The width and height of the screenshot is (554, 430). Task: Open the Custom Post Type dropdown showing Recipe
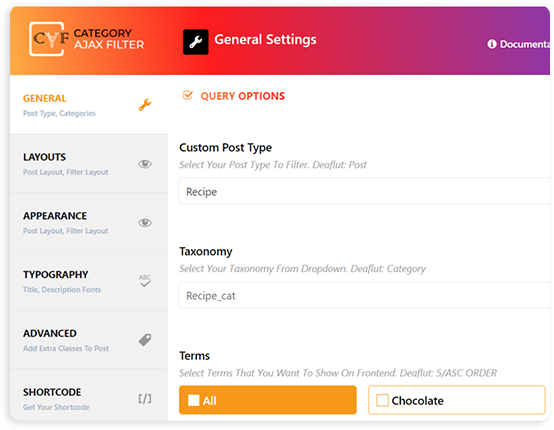click(364, 191)
